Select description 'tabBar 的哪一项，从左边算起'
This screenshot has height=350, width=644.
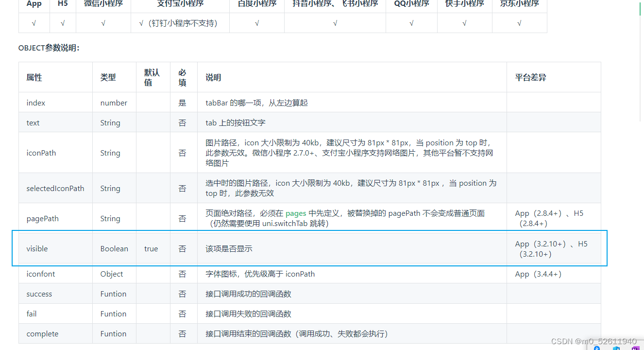256,103
